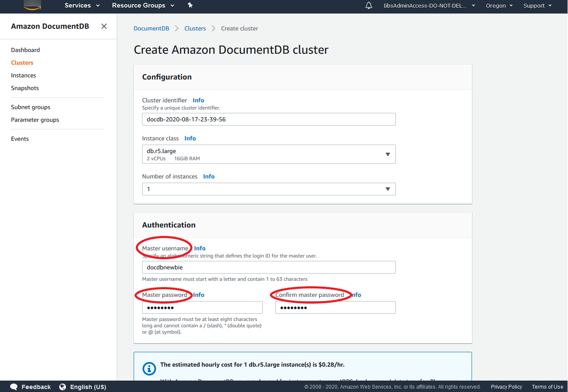Click the Confirm master password field

[x=335, y=307]
